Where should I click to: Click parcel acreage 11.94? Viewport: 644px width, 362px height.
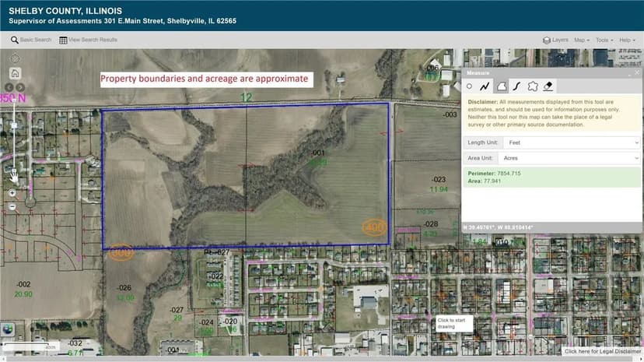(439, 189)
